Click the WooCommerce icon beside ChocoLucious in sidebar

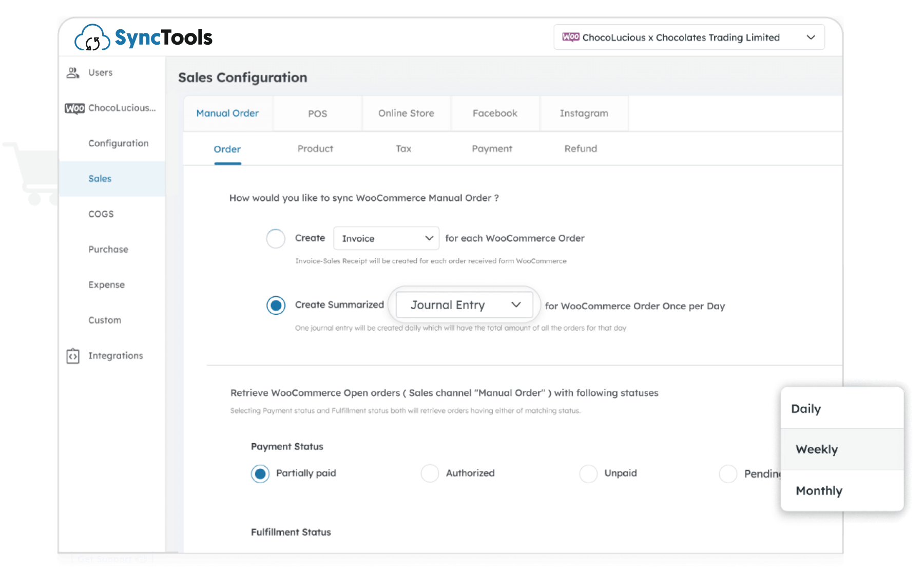click(75, 108)
